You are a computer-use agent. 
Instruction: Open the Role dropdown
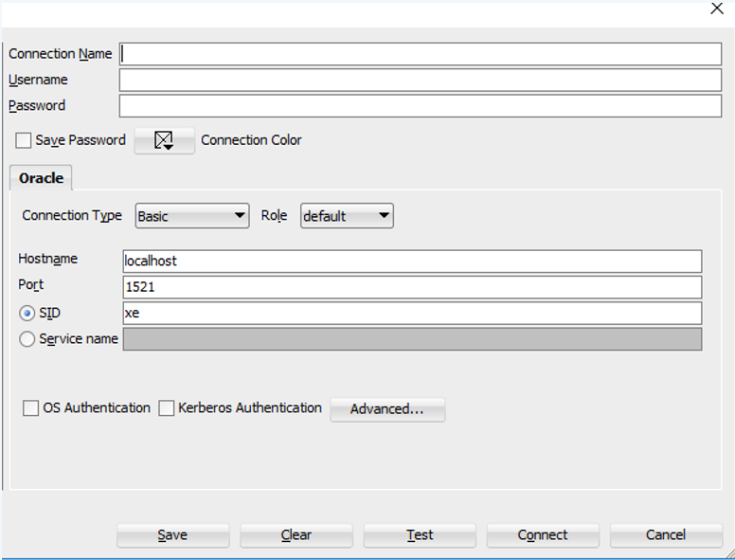[x=347, y=216]
